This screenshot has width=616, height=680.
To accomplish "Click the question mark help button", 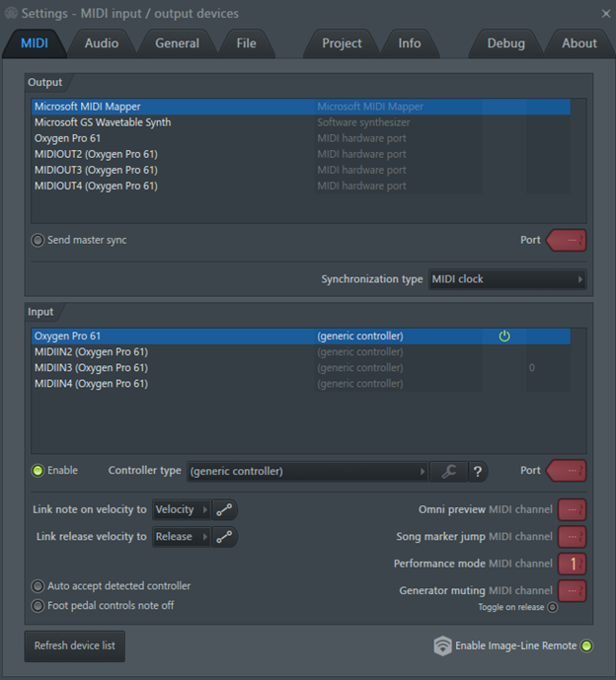I will click(x=478, y=471).
